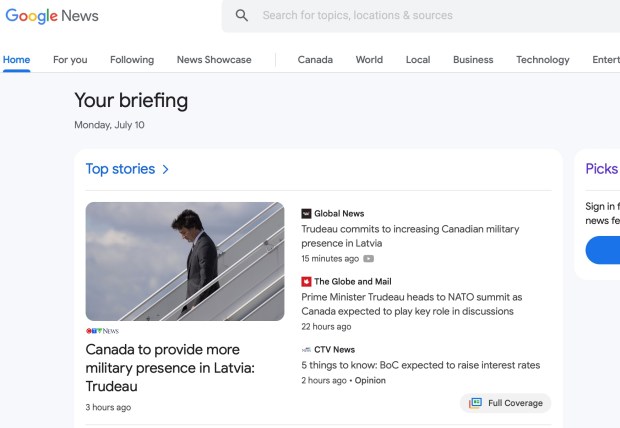Image resolution: width=620 pixels, height=428 pixels.
Task: Open the News Showcase tab
Action: coord(214,60)
